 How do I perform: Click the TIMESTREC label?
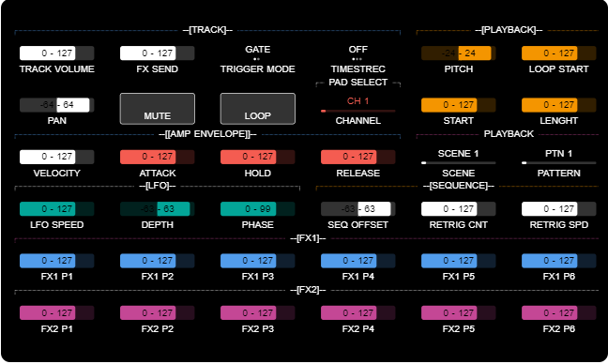(357, 69)
